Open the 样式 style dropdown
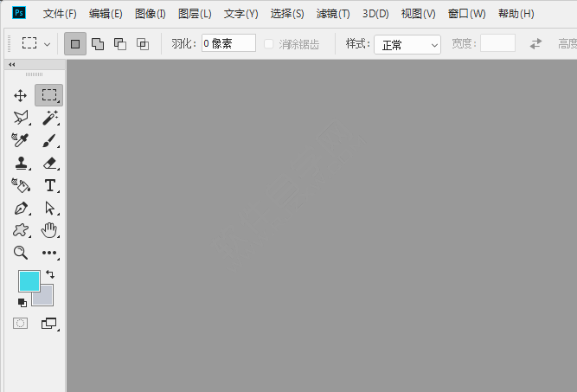Screen dimensions: 577x392 coord(407,44)
